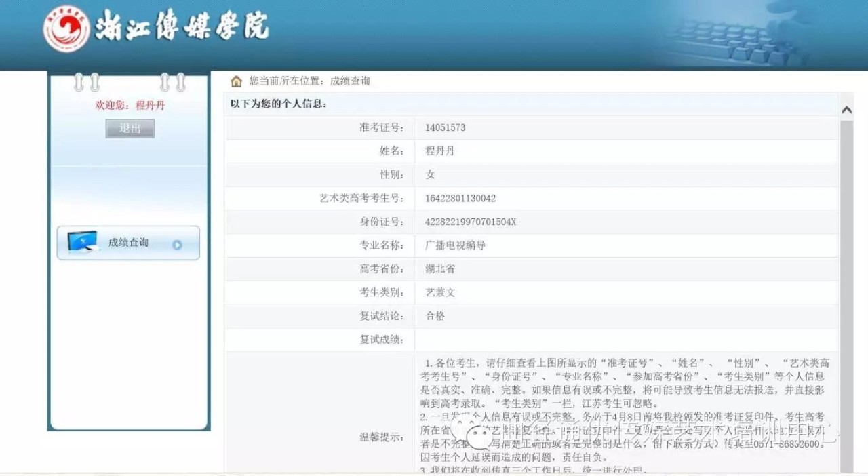Screen dimensions: 868x476
Task: Click the right binder rings on sidebar
Action: tap(172, 83)
